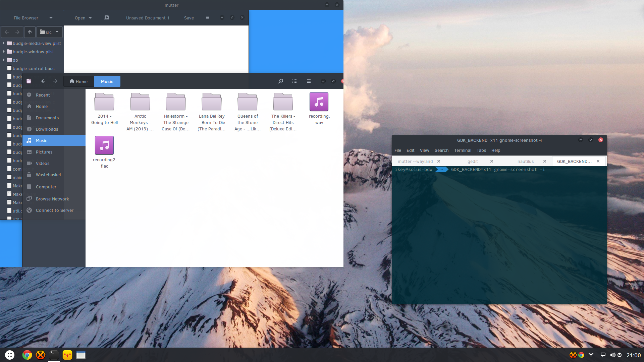Select Recent in Files sidebar
644x362 pixels.
tap(54, 95)
